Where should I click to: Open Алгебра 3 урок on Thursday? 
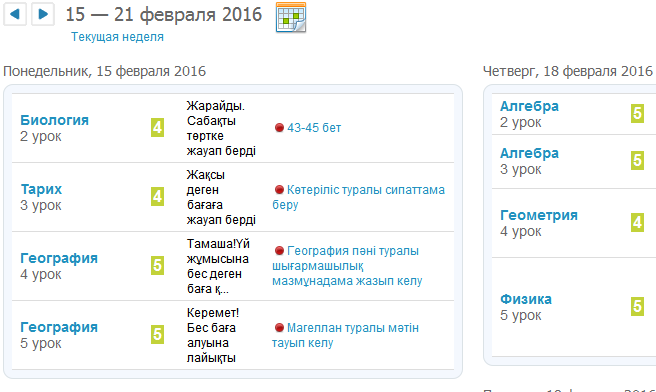(529, 153)
